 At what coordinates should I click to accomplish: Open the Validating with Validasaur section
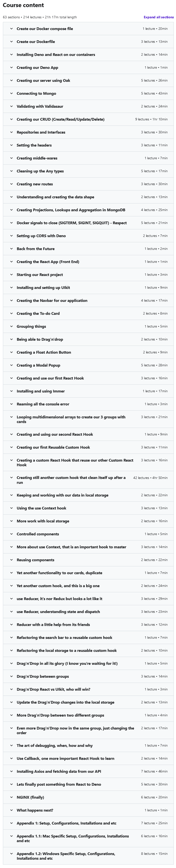pyautogui.click(x=40, y=106)
